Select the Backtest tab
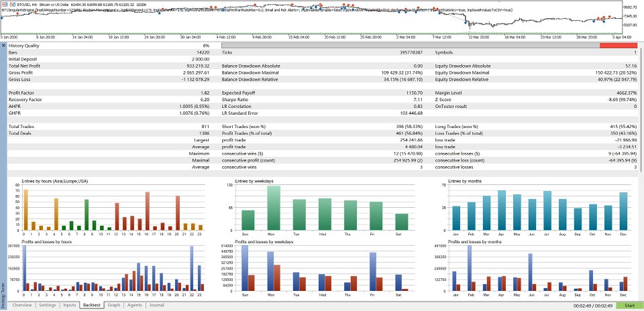This screenshot has width=644, height=311. coord(92,305)
